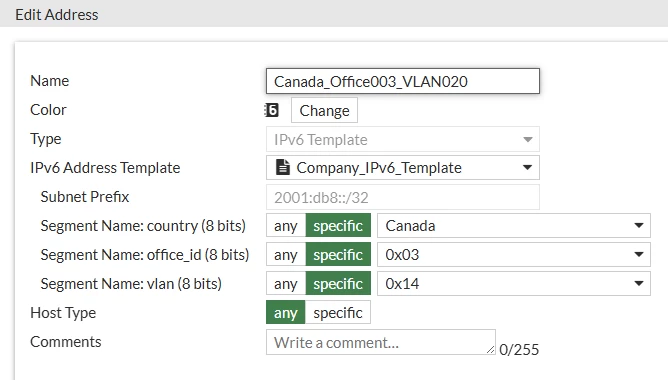
Task: Open the 0x03 office_id dropdown
Action: click(514, 254)
